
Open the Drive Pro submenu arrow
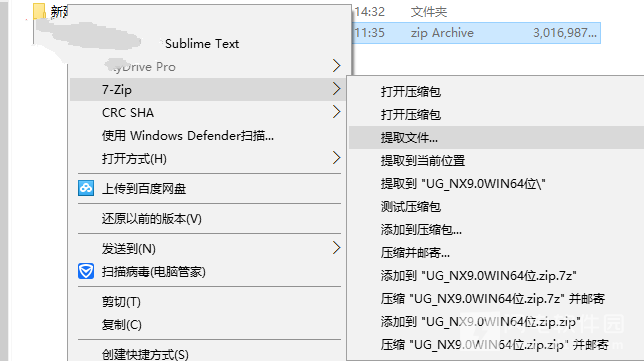[336, 66]
